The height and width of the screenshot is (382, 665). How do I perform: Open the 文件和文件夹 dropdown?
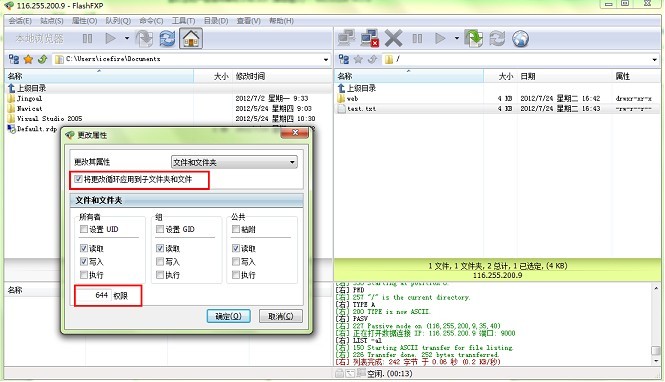[234, 162]
